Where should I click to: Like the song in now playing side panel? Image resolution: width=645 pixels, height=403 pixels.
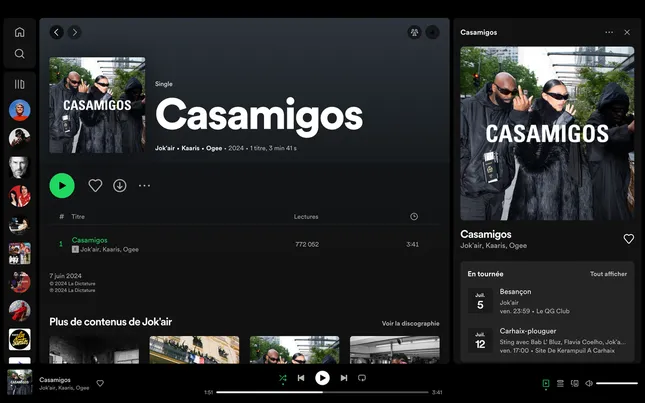click(629, 239)
